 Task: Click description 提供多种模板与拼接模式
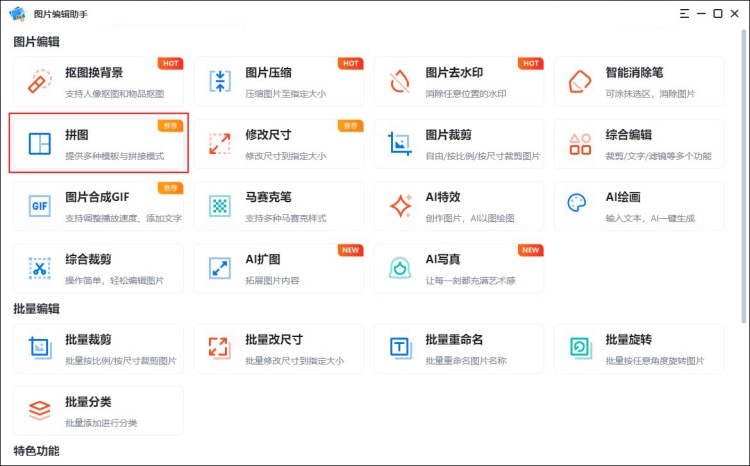point(115,156)
